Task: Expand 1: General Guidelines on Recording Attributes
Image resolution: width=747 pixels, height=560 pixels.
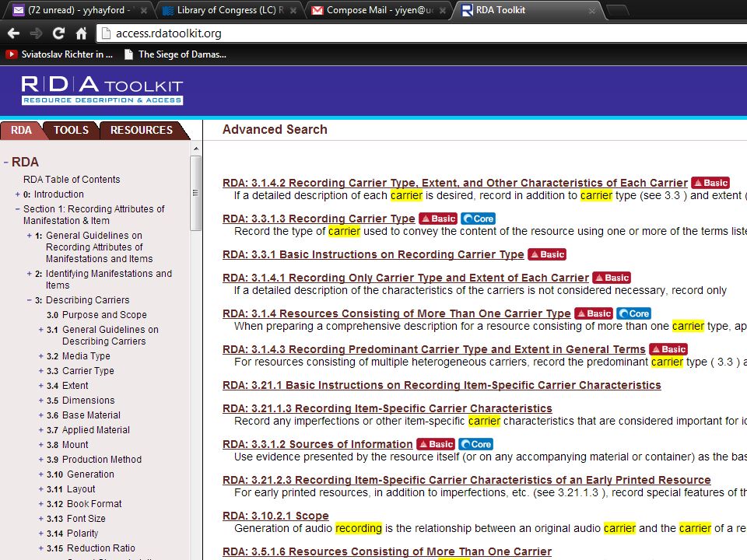Action: coord(29,235)
